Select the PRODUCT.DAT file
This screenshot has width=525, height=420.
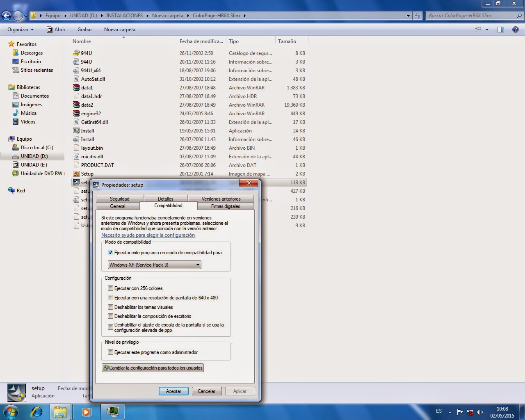tap(98, 165)
